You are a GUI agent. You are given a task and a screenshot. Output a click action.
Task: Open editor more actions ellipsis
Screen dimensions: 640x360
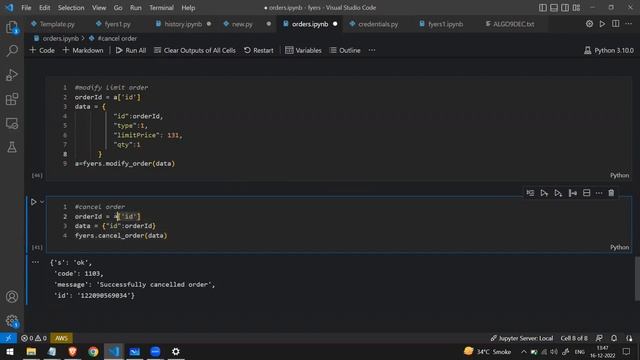pyautogui.click(x=629, y=24)
